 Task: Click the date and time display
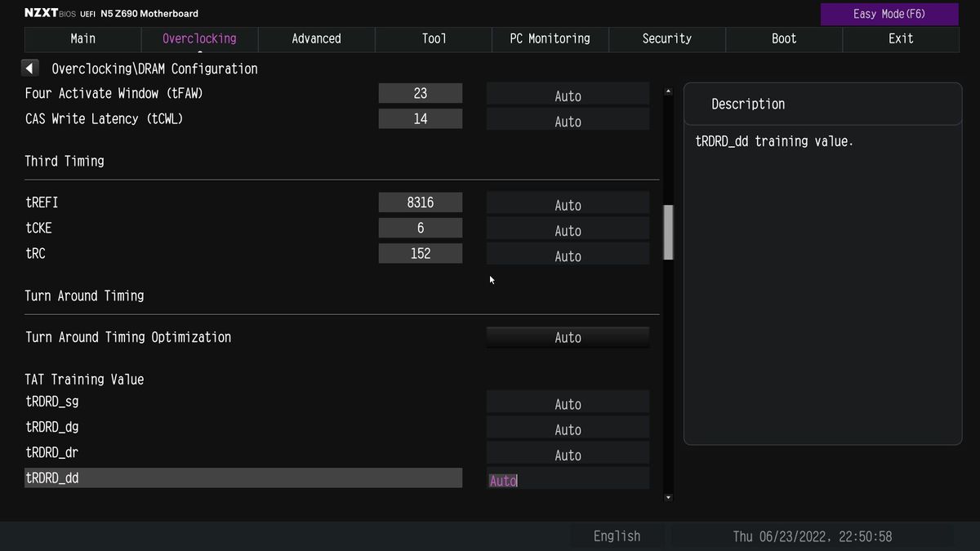812,535
